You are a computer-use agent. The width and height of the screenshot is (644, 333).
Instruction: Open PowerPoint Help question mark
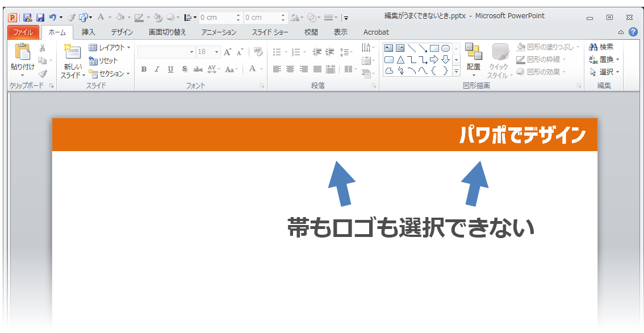coord(633,32)
